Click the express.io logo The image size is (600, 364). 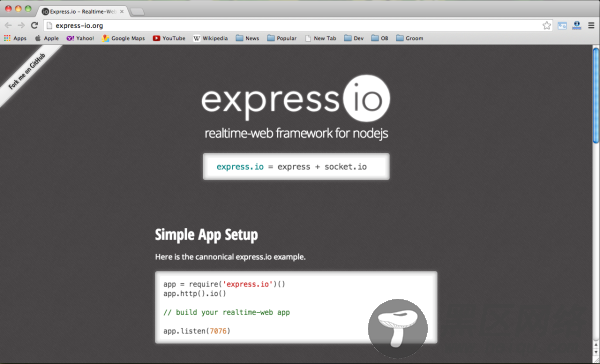(x=296, y=98)
